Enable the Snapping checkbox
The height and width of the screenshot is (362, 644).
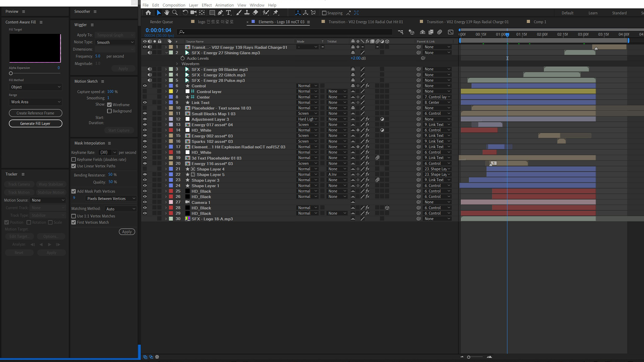(x=324, y=13)
